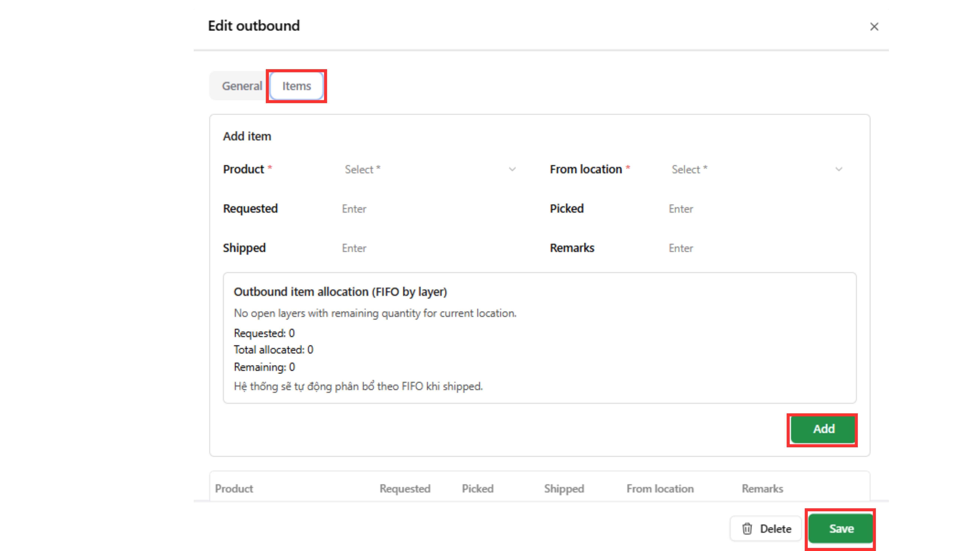The height and width of the screenshot is (551, 980).
Task: Click the Remarks input field
Action: (753, 248)
